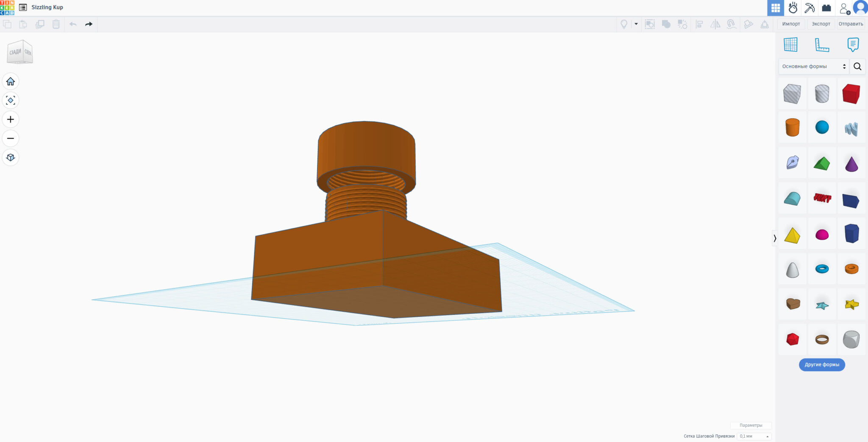The image size is (868, 442).
Task: Undo the last action
Action: (x=73, y=24)
